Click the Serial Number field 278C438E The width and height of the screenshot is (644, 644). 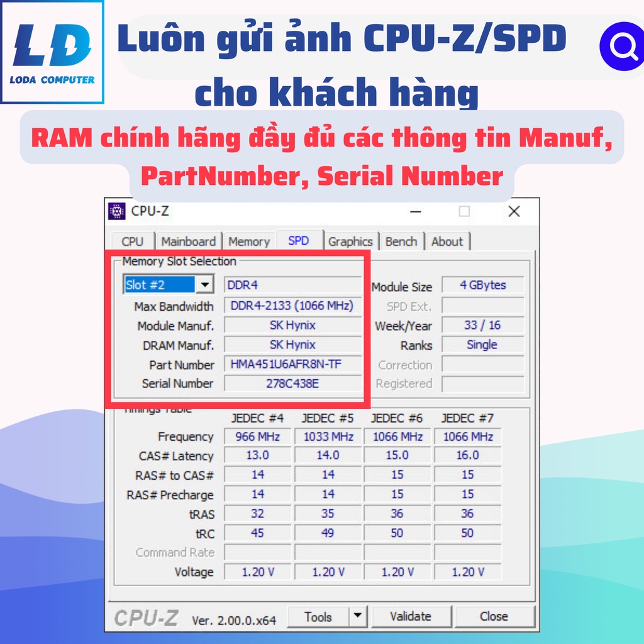tap(292, 384)
